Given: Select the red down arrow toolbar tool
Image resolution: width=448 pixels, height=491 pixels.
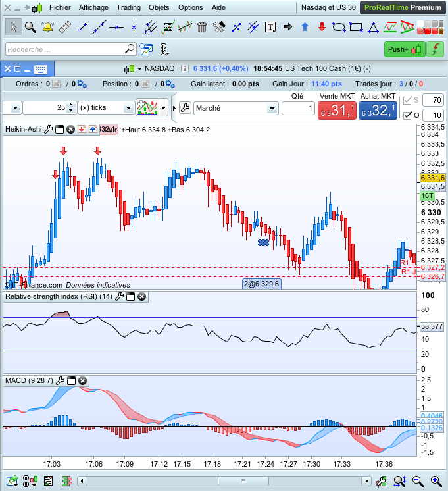Looking at the screenshot, I should click(x=322, y=27).
